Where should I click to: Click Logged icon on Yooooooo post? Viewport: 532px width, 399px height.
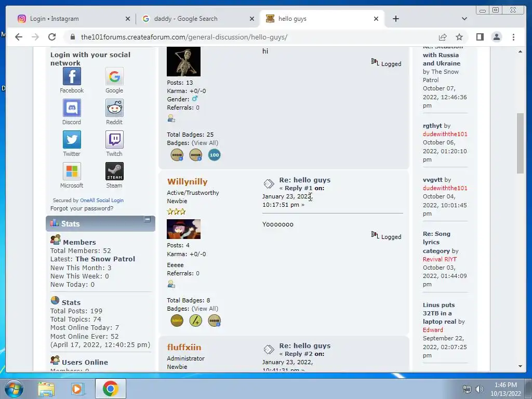click(x=375, y=235)
